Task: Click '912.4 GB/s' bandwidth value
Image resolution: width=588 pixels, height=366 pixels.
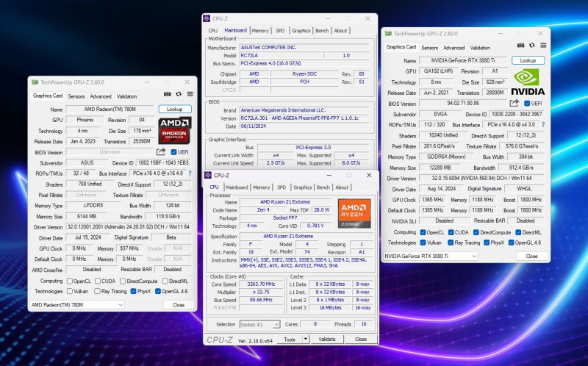Action: (522, 168)
